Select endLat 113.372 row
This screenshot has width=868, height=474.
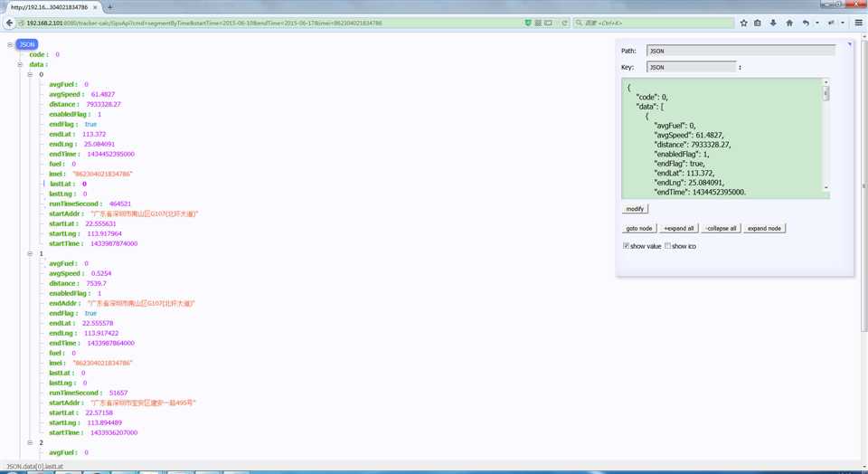coord(77,134)
